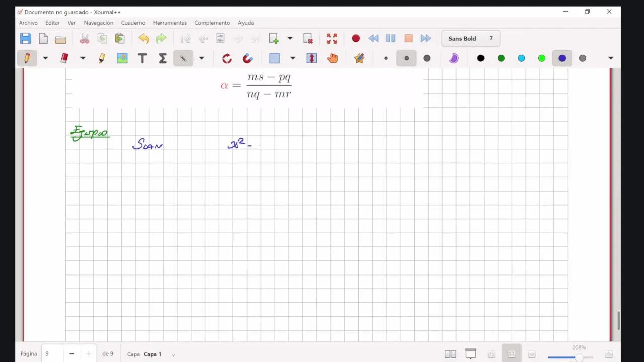Viewport: 644px width, 362px height.
Task: Pick the Select Rectangle tool
Action: pyautogui.click(x=274, y=58)
